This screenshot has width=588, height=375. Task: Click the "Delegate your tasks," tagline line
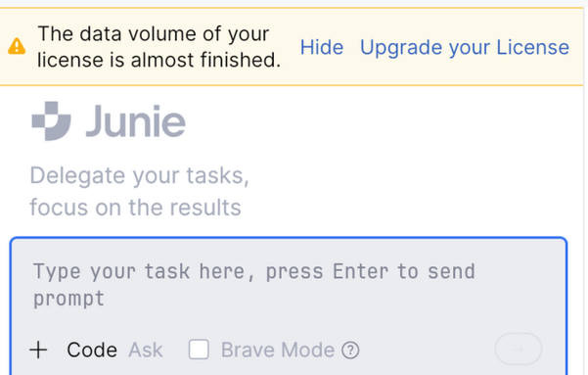pyautogui.click(x=140, y=175)
